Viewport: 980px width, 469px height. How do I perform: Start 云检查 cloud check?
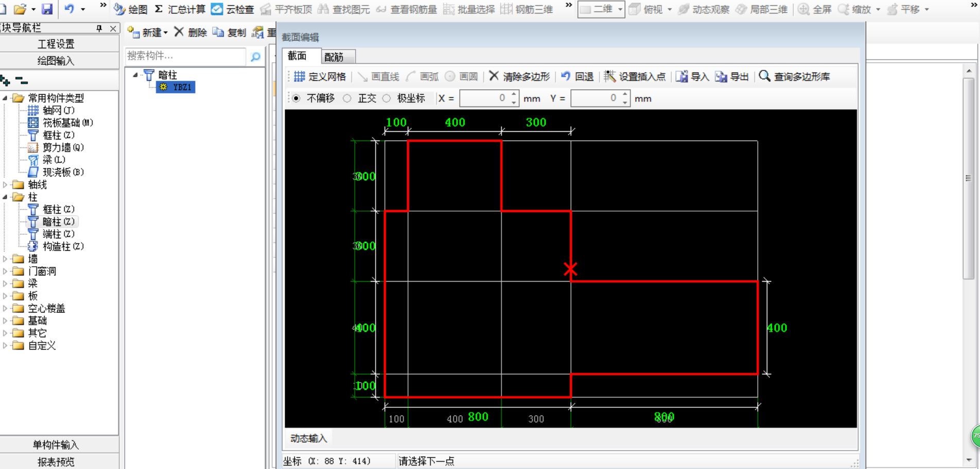[x=233, y=9]
